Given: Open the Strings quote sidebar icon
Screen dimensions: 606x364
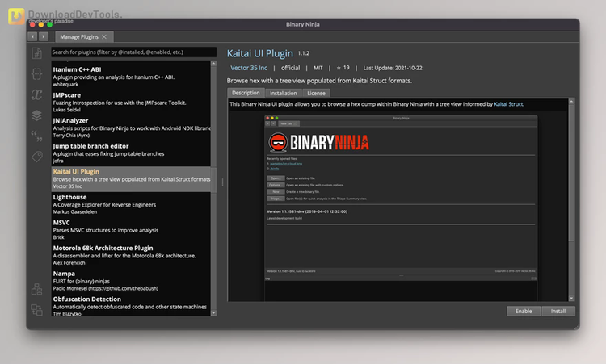Looking at the screenshot, I should 36,136.
